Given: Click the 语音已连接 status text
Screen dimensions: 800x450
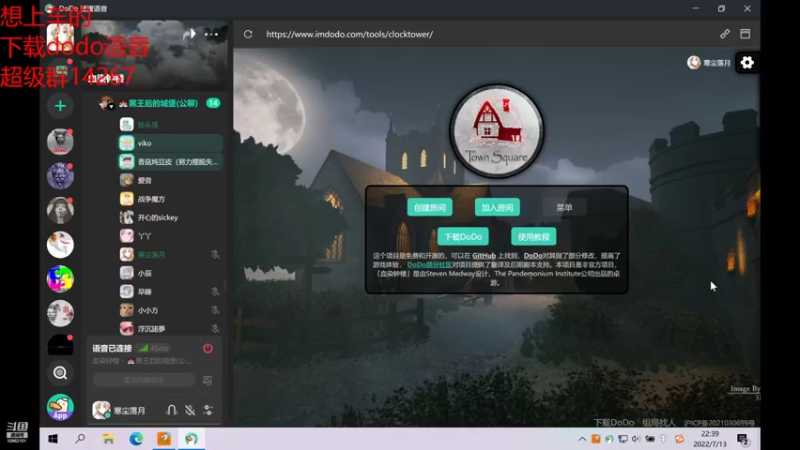Looking at the screenshot, I should (x=112, y=348).
